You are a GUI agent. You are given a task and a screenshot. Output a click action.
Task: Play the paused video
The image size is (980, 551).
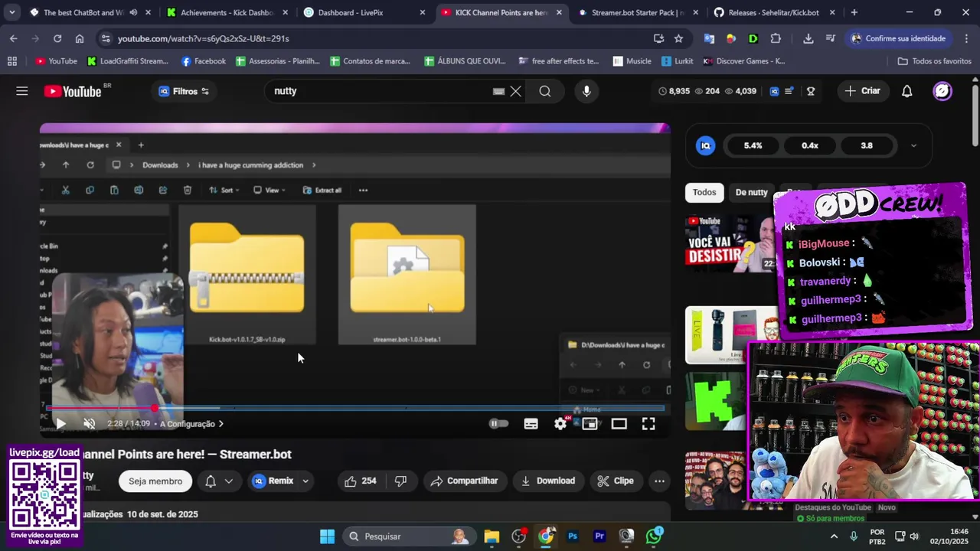click(x=61, y=423)
